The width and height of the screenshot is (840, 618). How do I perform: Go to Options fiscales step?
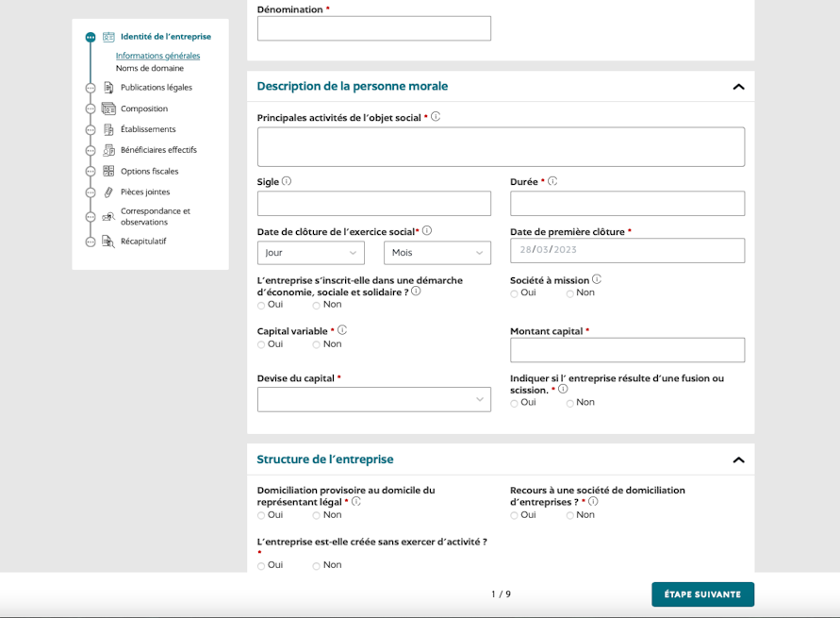(x=150, y=172)
